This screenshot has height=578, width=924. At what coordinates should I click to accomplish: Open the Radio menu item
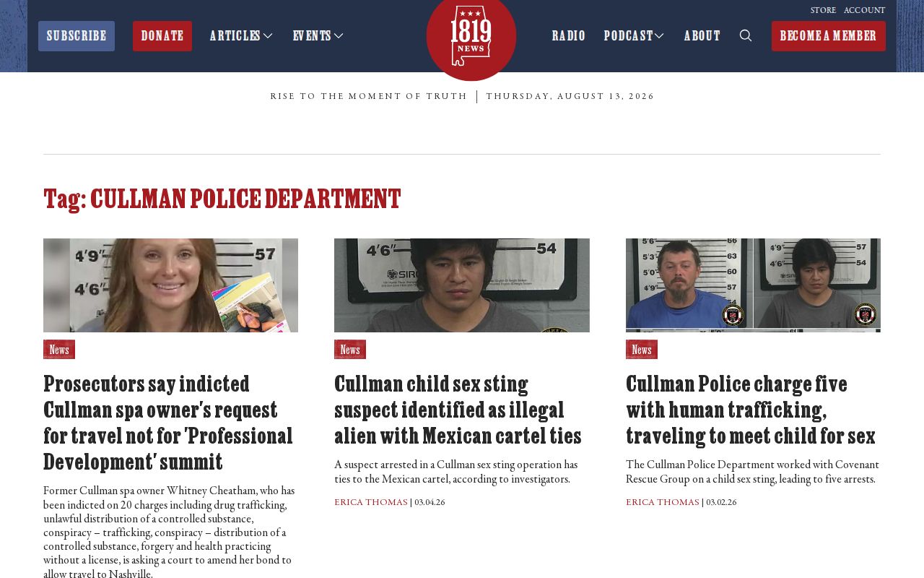(x=569, y=36)
